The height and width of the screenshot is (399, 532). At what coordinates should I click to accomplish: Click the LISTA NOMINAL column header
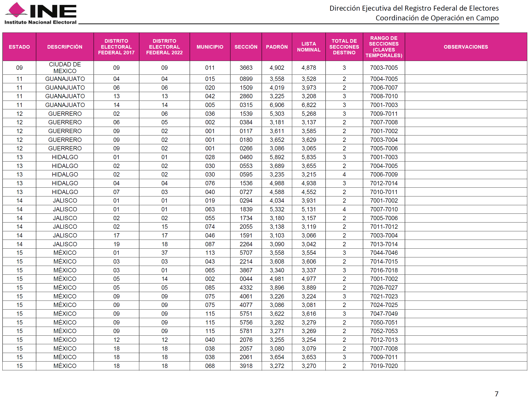[309, 47]
